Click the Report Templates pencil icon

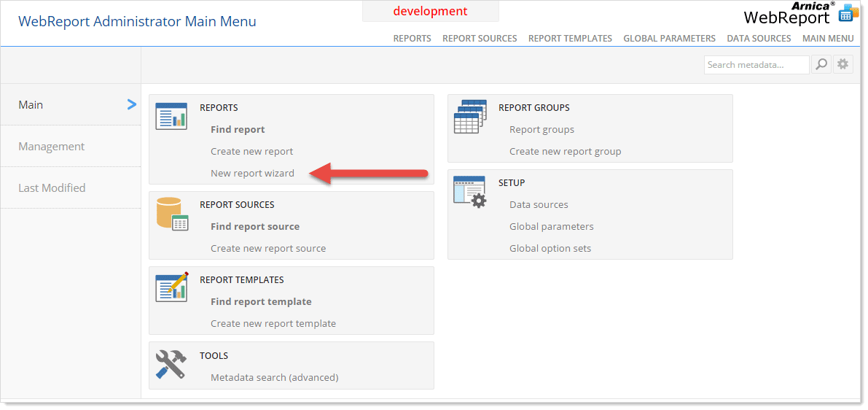[171, 287]
